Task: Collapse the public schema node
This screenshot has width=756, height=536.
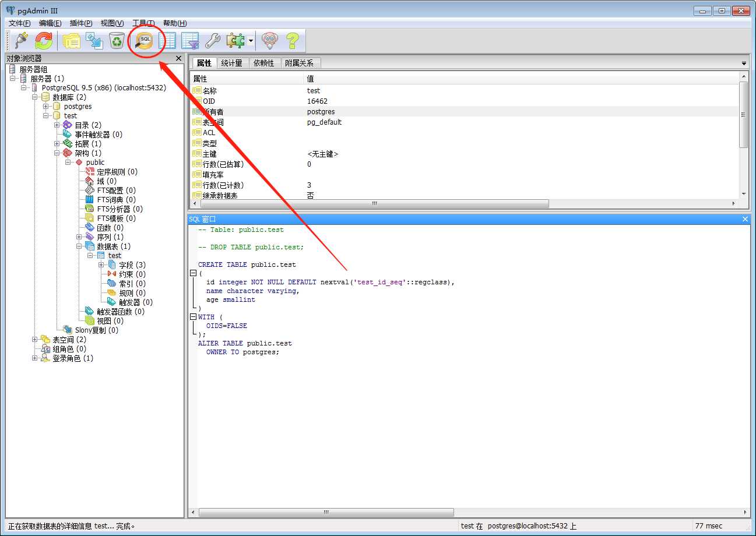Action: (68, 163)
